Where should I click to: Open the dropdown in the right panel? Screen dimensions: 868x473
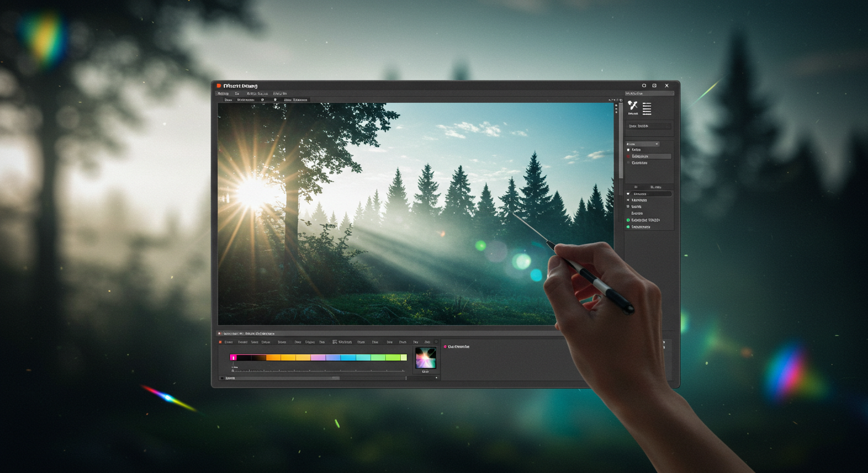pyautogui.click(x=642, y=144)
